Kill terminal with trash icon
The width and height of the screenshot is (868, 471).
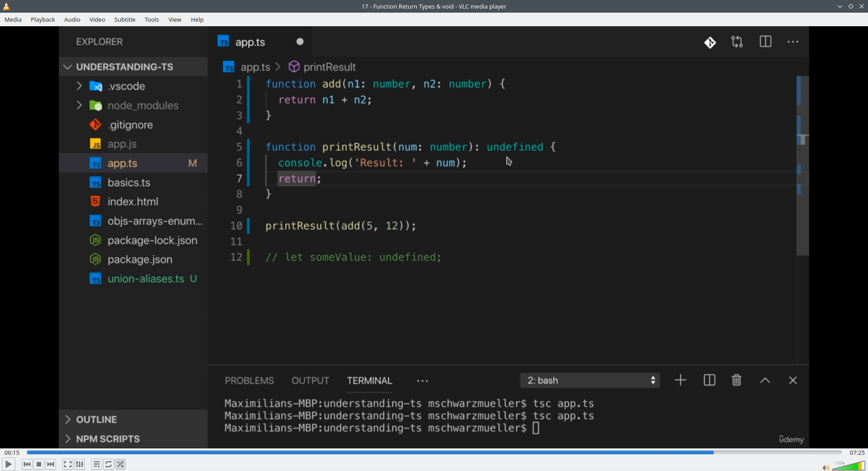click(737, 381)
